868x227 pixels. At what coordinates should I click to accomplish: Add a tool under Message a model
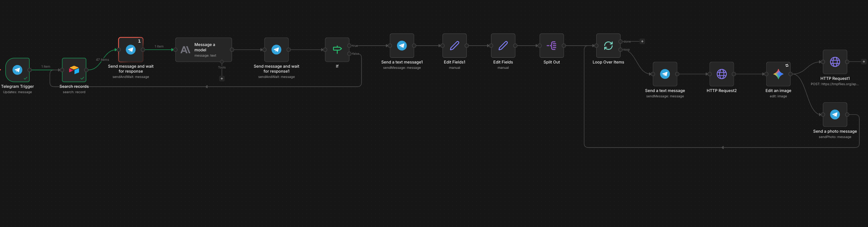222,79
